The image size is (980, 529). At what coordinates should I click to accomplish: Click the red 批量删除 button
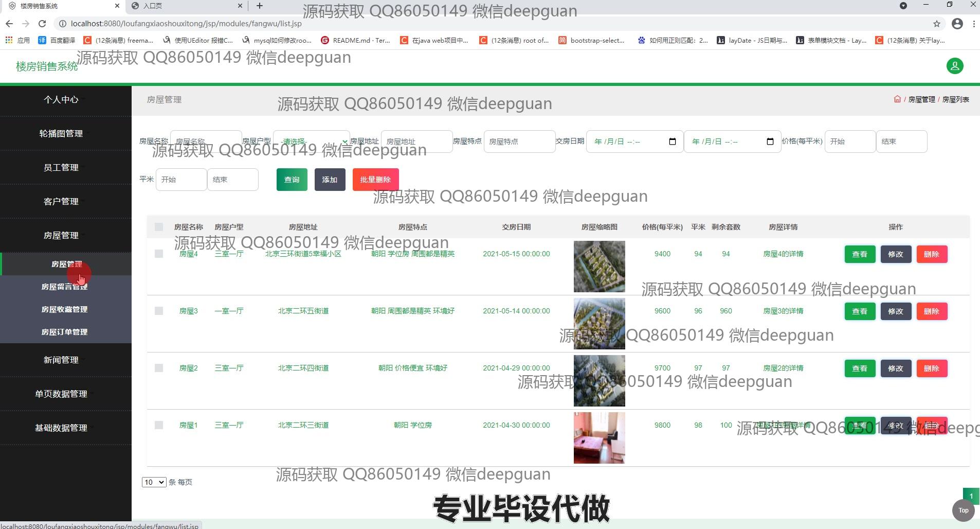click(375, 180)
